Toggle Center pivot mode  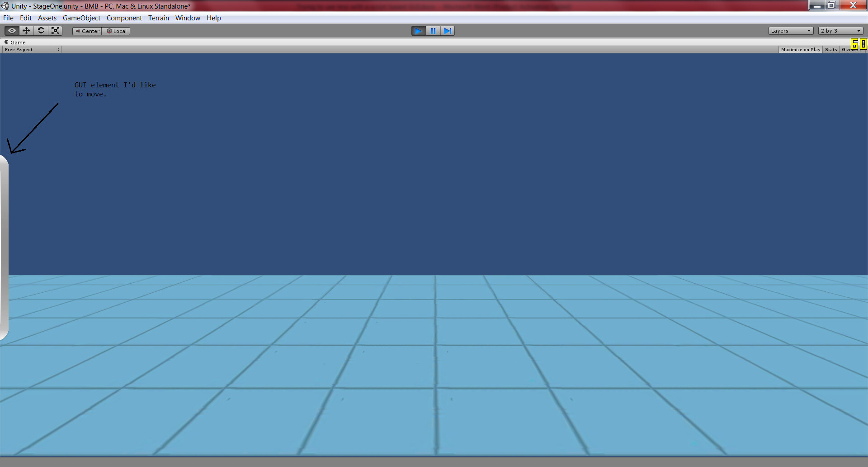(x=86, y=31)
